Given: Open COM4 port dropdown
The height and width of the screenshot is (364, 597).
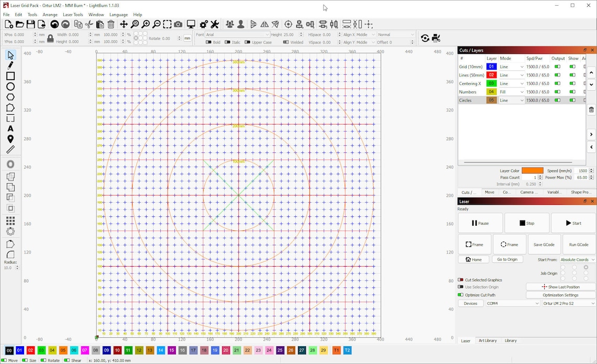Looking at the screenshot, I should 513,303.
